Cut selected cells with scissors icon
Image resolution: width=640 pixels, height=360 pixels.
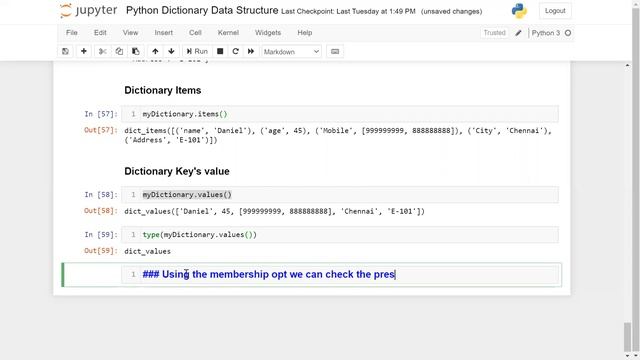102,51
